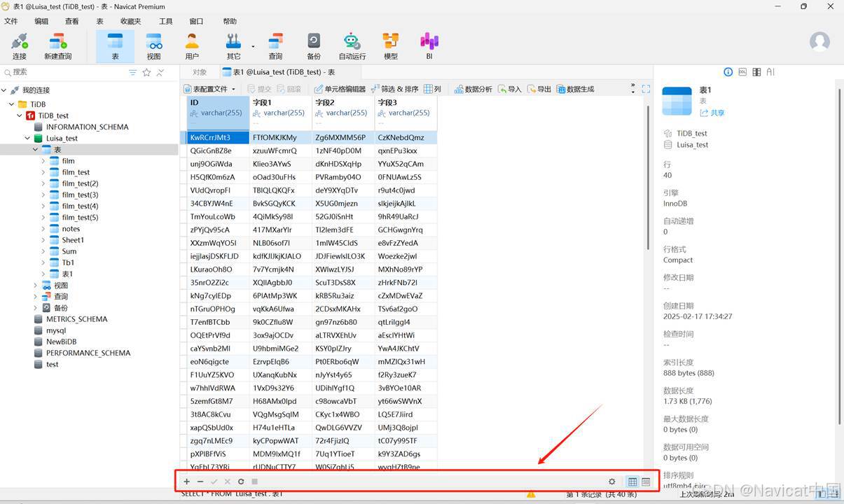Click the ID column header
This screenshot has height=504, width=844.
click(218, 112)
